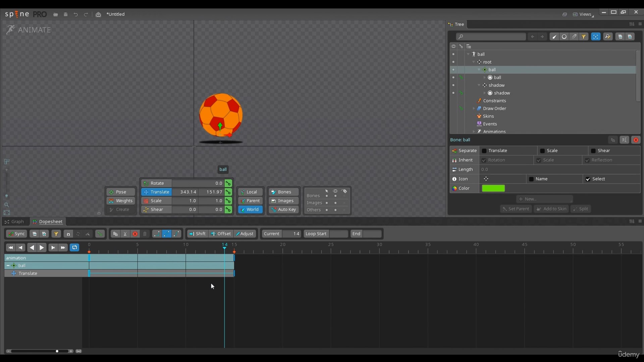Toggle the icon Name checkbox

click(531, 179)
